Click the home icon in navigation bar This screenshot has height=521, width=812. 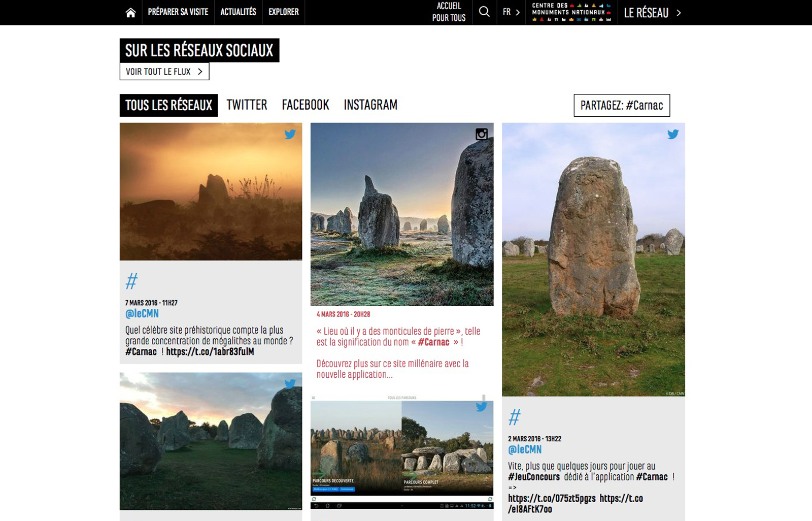(x=130, y=13)
